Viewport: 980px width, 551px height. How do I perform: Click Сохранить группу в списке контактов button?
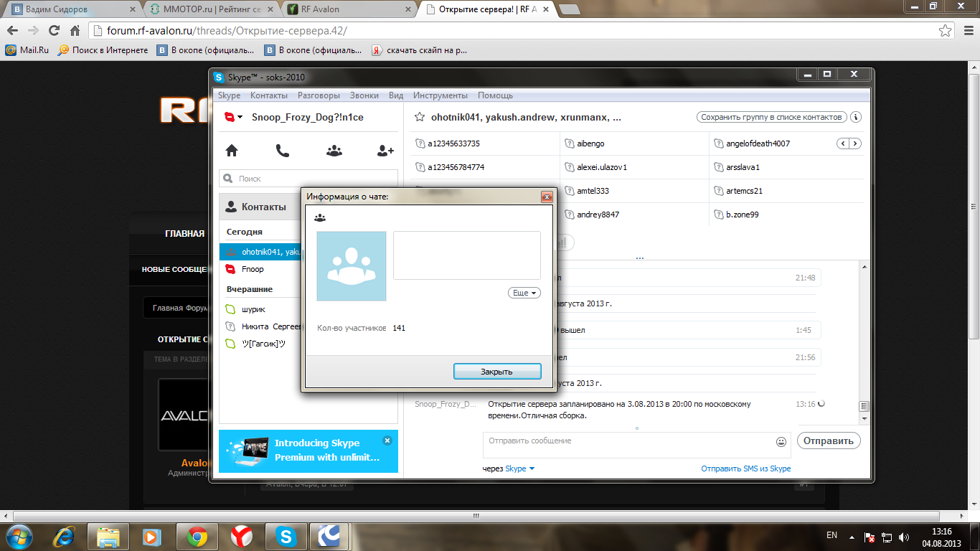pyautogui.click(x=772, y=117)
